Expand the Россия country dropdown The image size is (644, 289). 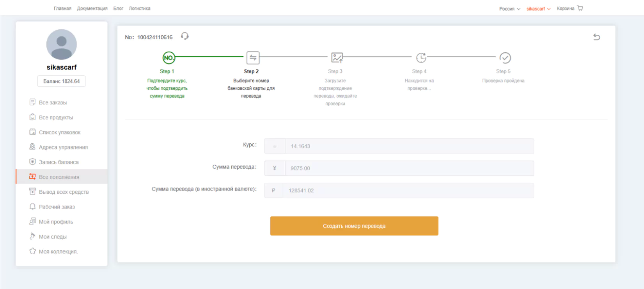510,9
